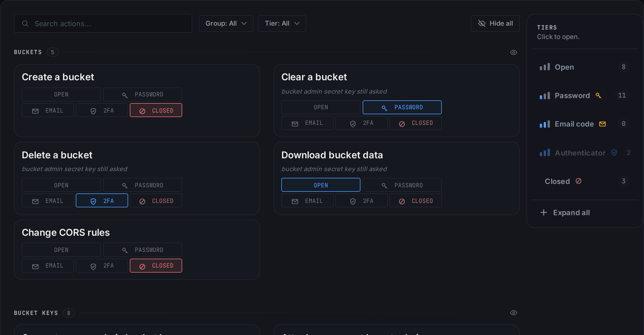644x335 pixels.
Task: Select Password for Clear a bucket
Action: [402, 107]
